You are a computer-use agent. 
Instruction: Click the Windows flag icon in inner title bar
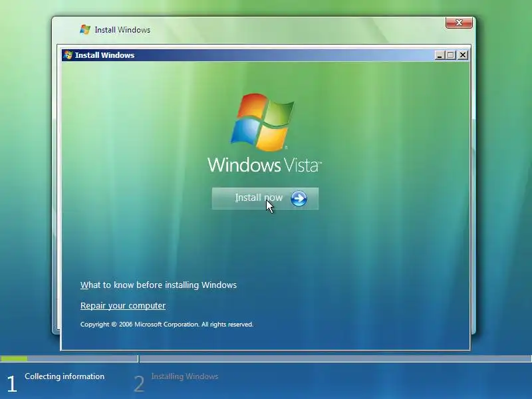[68, 55]
